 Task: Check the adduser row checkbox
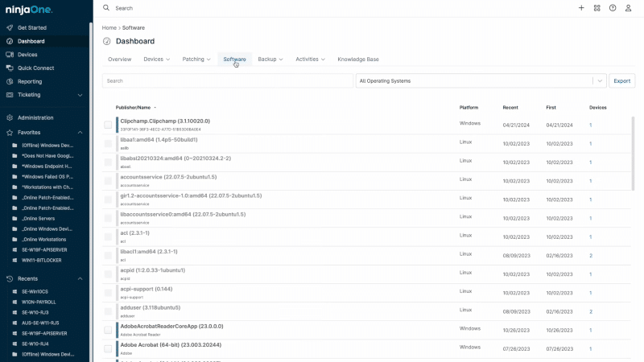point(108,311)
